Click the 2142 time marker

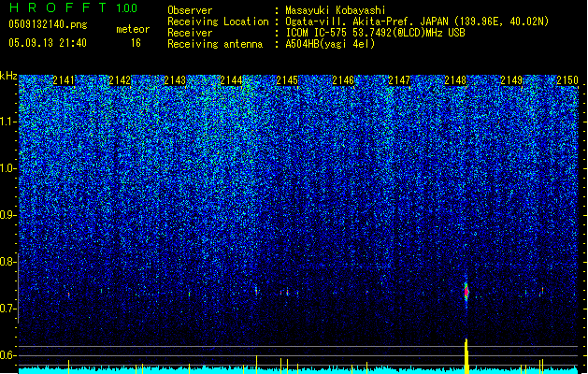(x=120, y=80)
